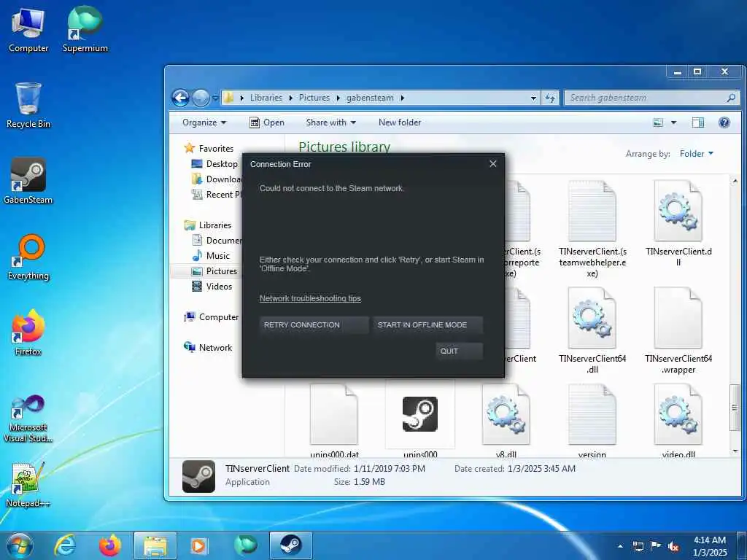Open Explorer Help question mark icon
This screenshot has width=747, height=560.
[724, 122]
